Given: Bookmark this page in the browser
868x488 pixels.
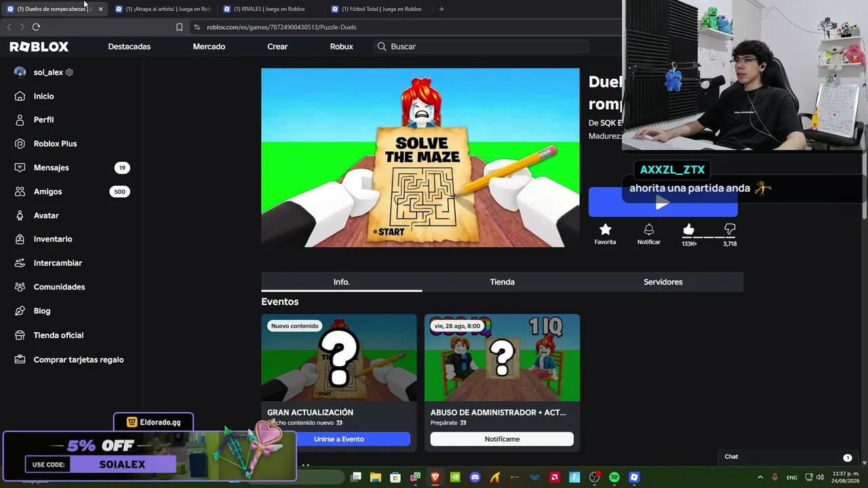Looking at the screenshot, I should tap(179, 27).
